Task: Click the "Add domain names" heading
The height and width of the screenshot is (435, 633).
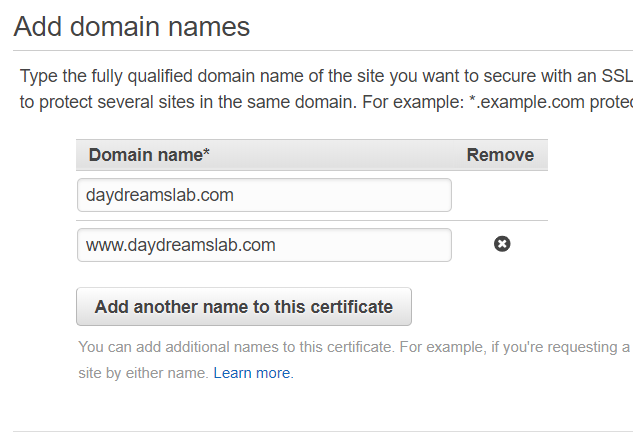Action: [132, 27]
